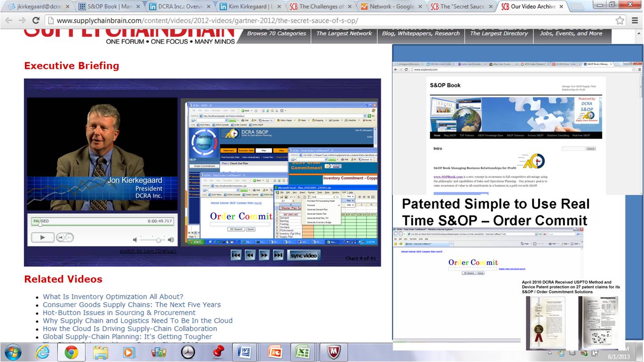Click the browser forward arrow

click(x=22, y=20)
